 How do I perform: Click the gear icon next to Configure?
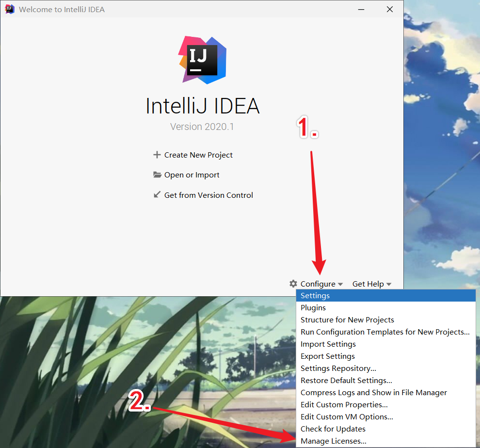tap(293, 284)
